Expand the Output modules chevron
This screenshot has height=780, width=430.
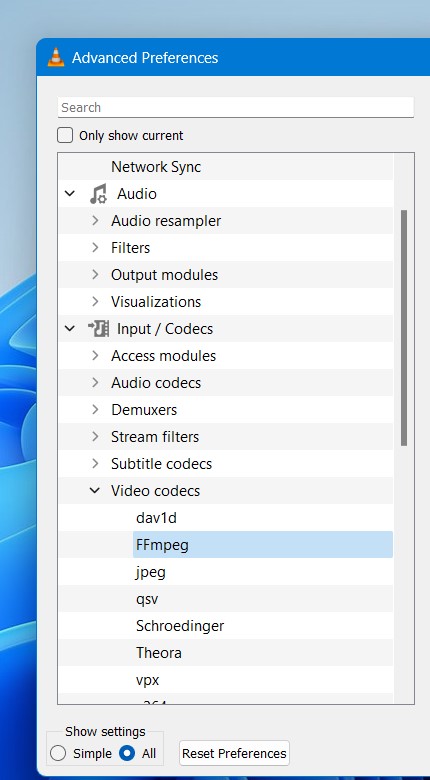(x=96, y=275)
